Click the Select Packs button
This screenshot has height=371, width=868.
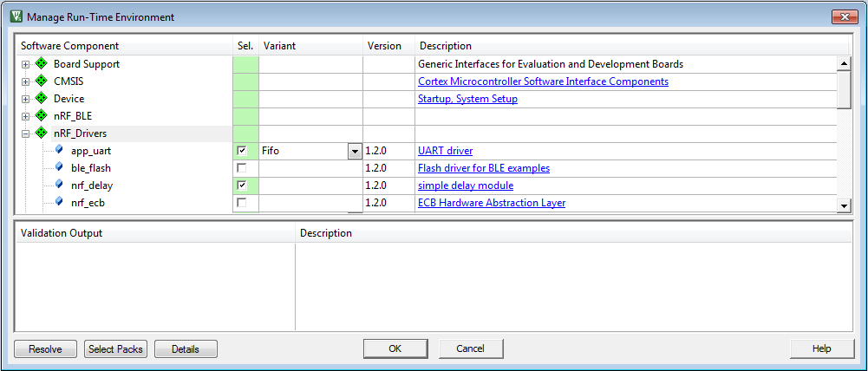pos(115,348)
